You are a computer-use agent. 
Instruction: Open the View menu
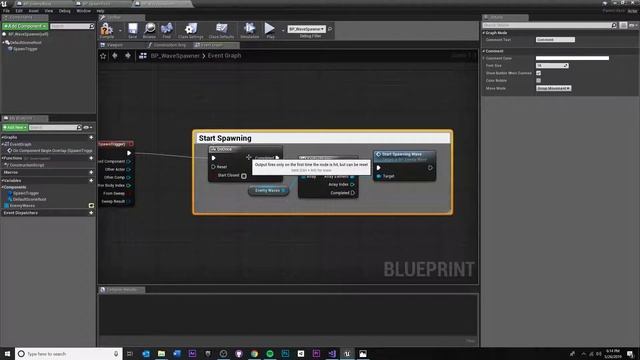[x=49, y=11]
